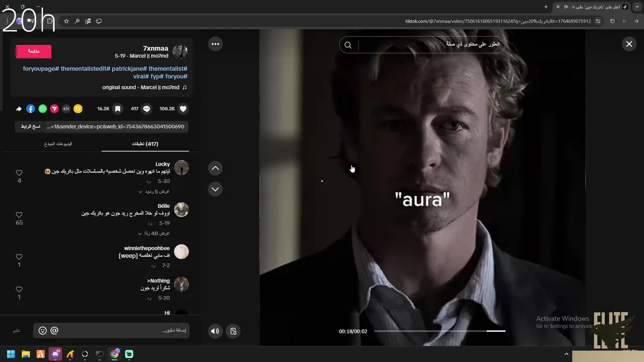This screenshot has height=362, width=644.
Task: Open a new browser tab
Action: tap(546, 7)
